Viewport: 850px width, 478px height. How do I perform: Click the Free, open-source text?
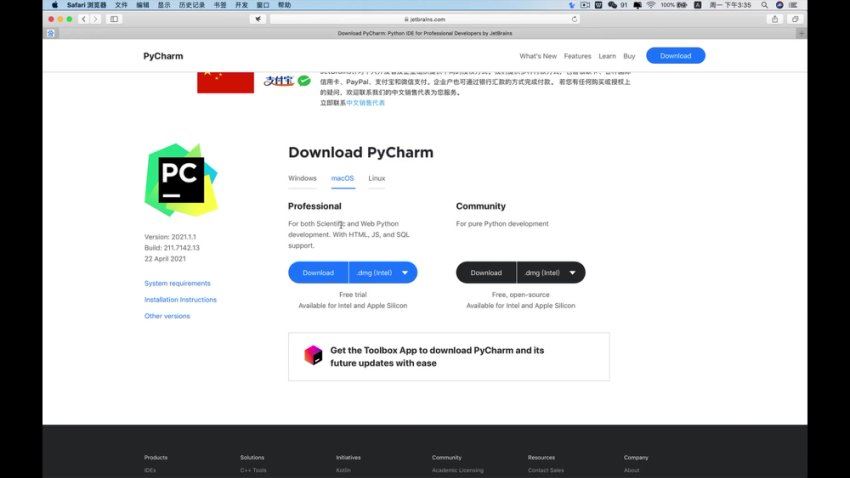[x=520, y=295]
